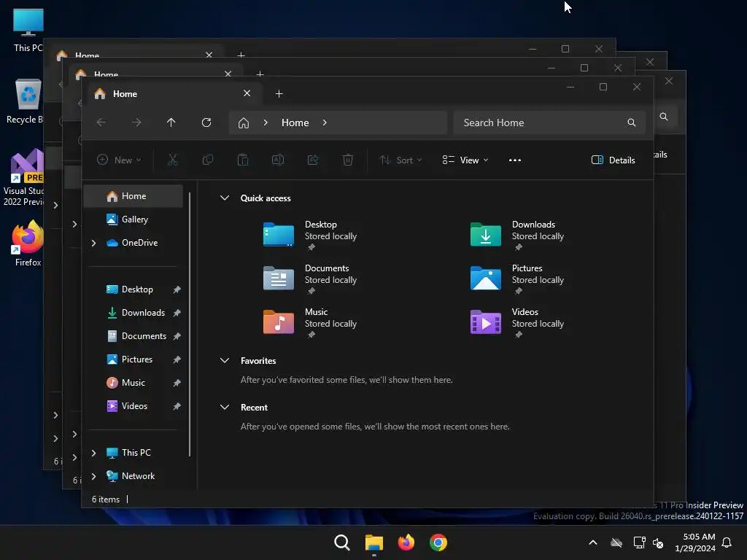Close the front Home tab
The height and width of the screenshot is (560, 747).
(x=247, y=93)
